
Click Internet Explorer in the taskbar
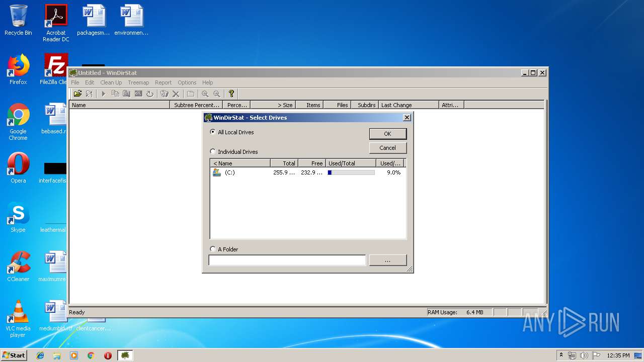click(40, 355)
